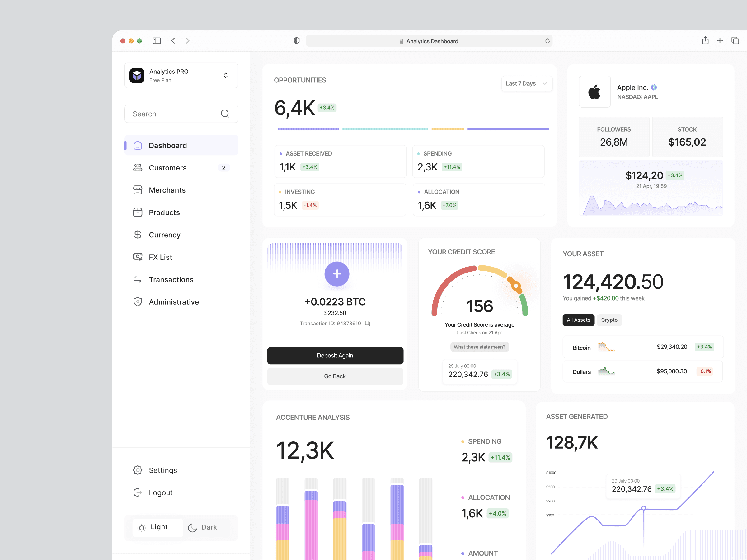Toggle the browser sidebar icon
The width and height of the screenshot is (747, 560).
[157, 41]
